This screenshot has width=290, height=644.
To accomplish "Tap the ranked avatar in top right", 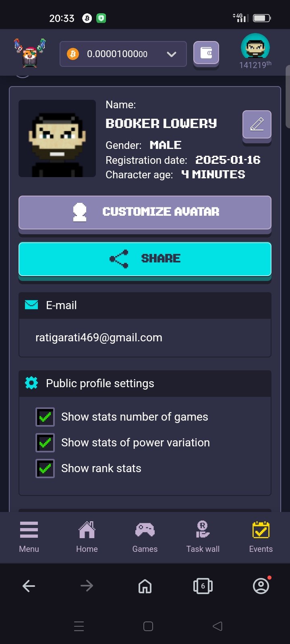I will tap(255, 47).
